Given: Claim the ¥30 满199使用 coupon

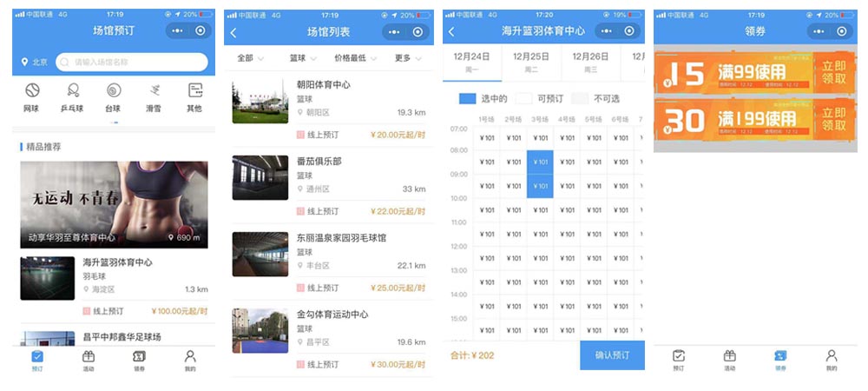Looking at the screenshot, I should click(x=834, y=119).
